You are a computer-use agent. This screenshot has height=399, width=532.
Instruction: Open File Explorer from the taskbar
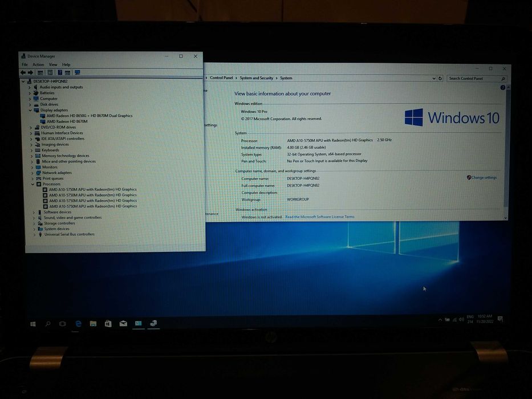[x=93, y=324]
